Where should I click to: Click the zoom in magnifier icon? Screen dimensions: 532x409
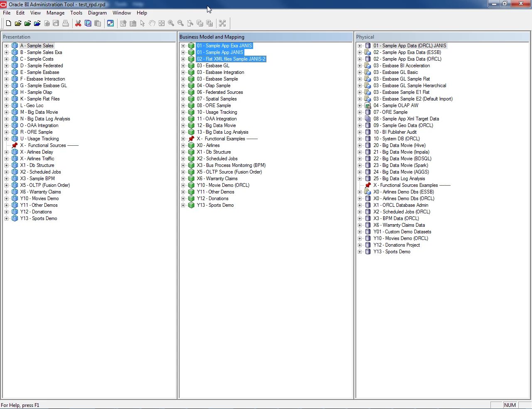171,23
